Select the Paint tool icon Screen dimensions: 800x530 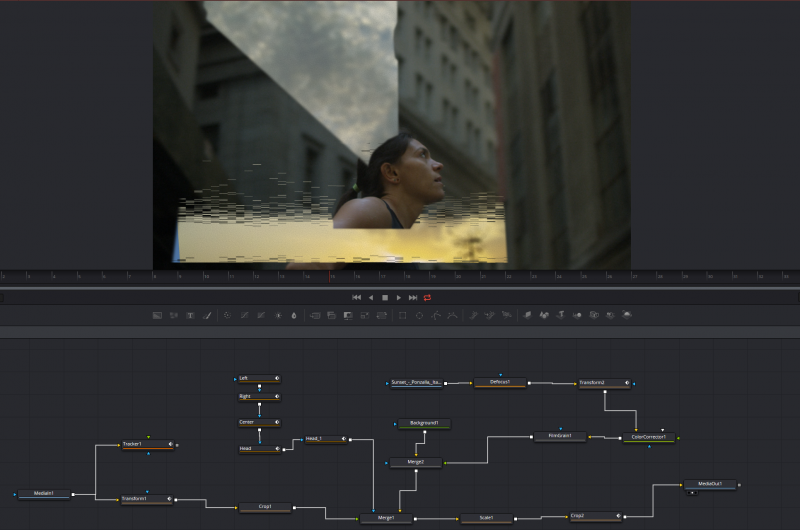[x=207, y=315]
